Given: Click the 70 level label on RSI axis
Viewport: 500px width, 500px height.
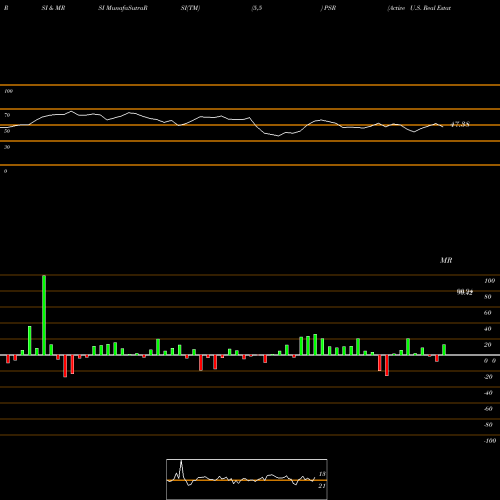Looking at the screenshot, I should tap(7, 115).
